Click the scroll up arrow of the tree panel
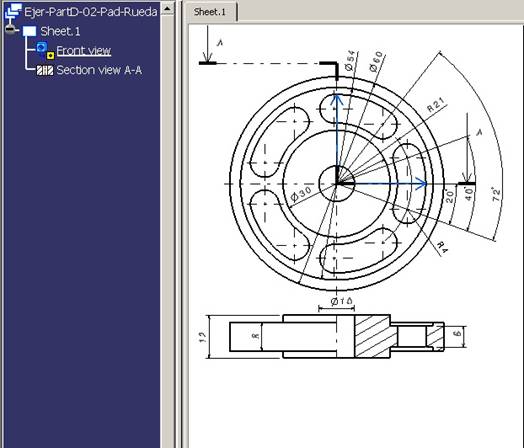This screenshot has width=524, height=448. [167, 8]
